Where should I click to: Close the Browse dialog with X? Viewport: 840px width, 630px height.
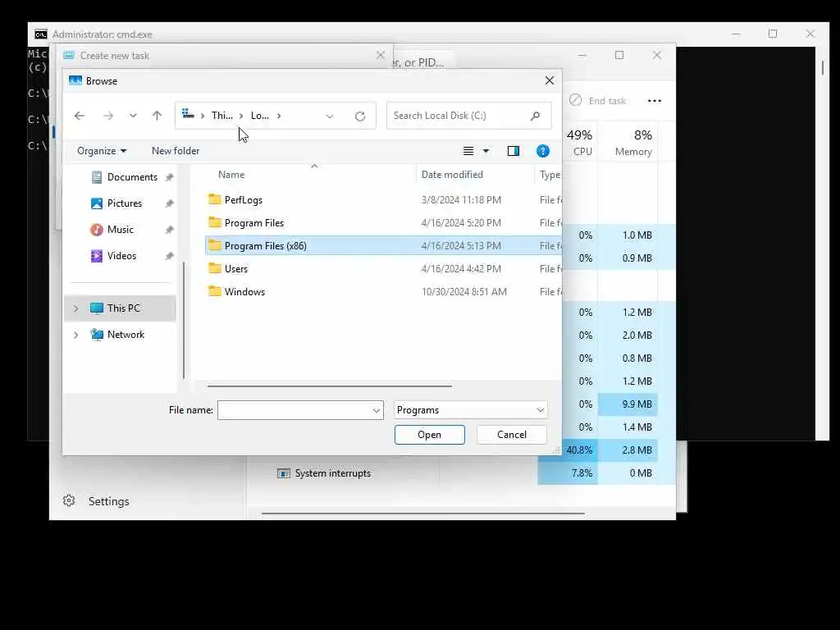point(550,80)
